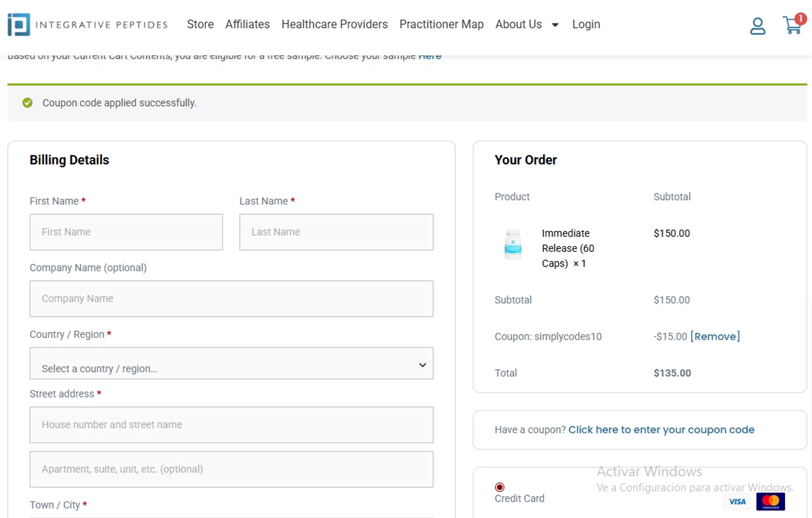Image resolution: width=812 pixels, height=518 pixels.
Task: Open the About Us menu
Action: pos(518,24)
